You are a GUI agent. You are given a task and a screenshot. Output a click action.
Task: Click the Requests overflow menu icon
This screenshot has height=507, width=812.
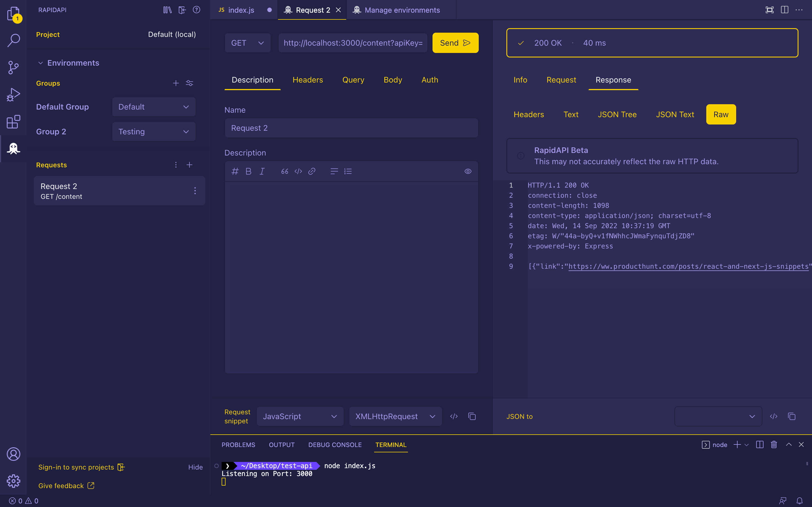[x=175, y=165]
